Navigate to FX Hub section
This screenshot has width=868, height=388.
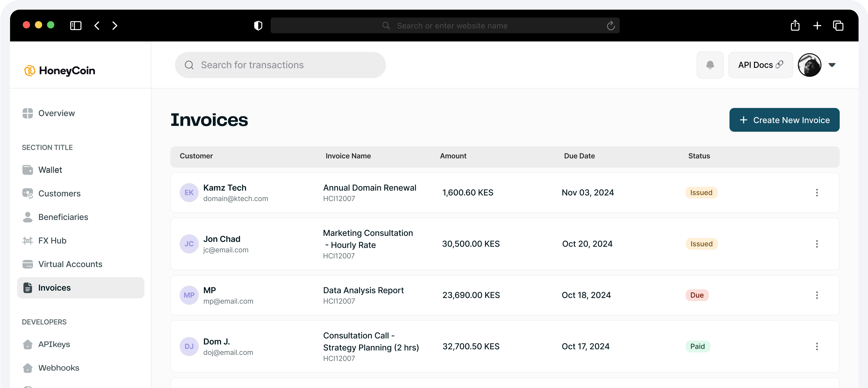52,241
